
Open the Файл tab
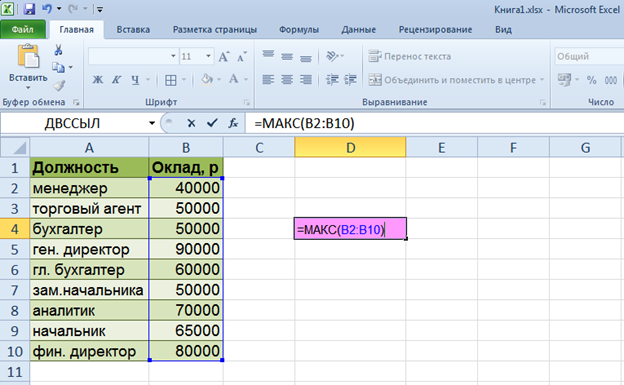pyautogui.click(x=23, y=30)
